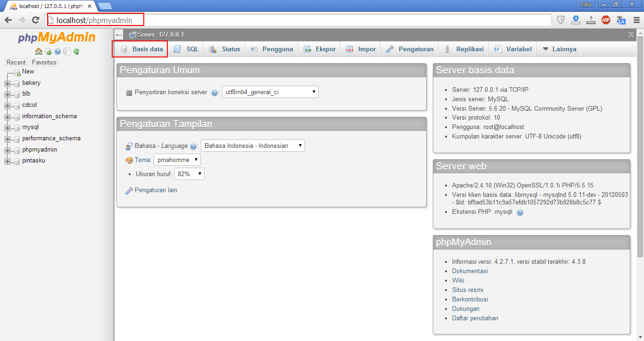Expand the phpmyadmin database node
The image size is (644, 341).
7,150
